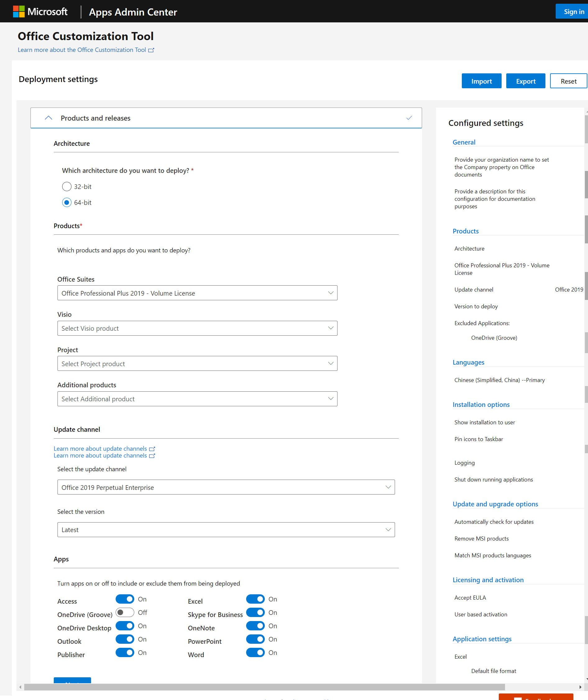Image resolution: width=588 pixels, height=700 pixels.
Task: Expand the update channel dropdown
Action: click(x=226, y=487)
